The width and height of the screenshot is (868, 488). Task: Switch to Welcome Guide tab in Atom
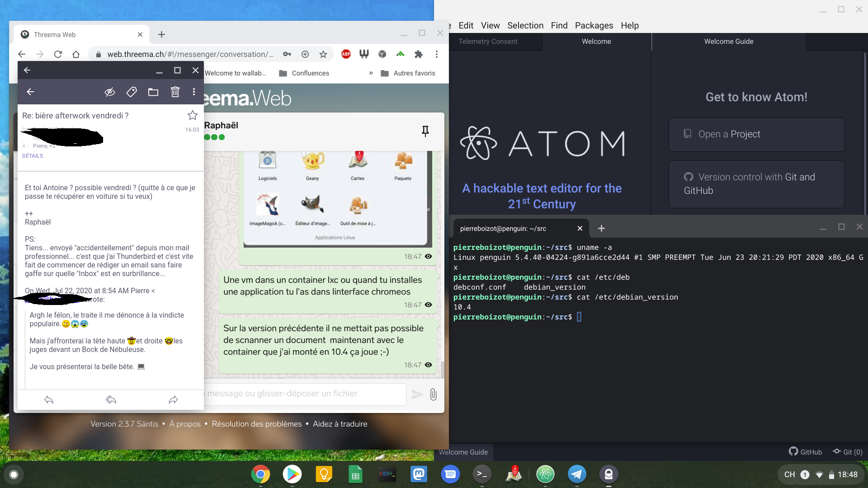(728, 42)
